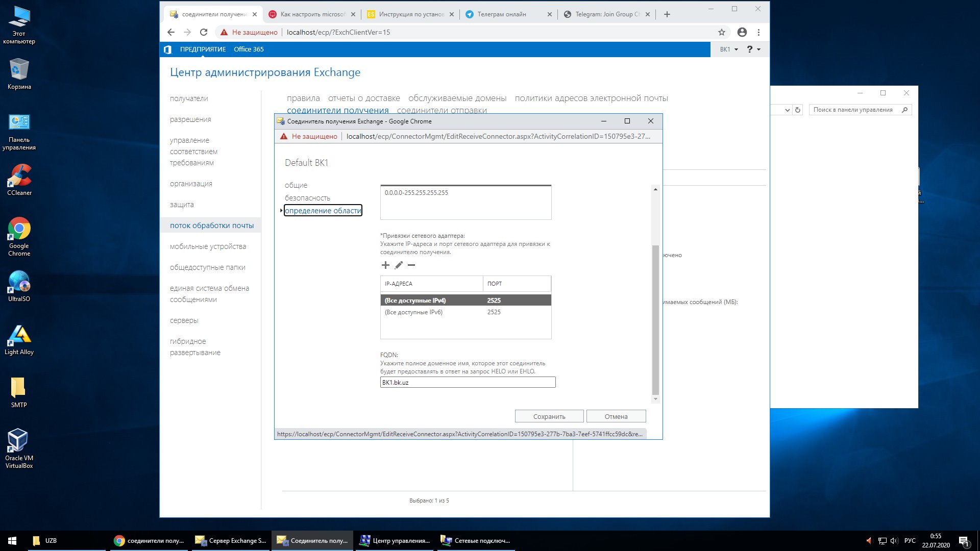The height and width of the screenshot is (551, 980).
Task: Select the "(Все доступные IPv4)" row
Action: point(465,300)
